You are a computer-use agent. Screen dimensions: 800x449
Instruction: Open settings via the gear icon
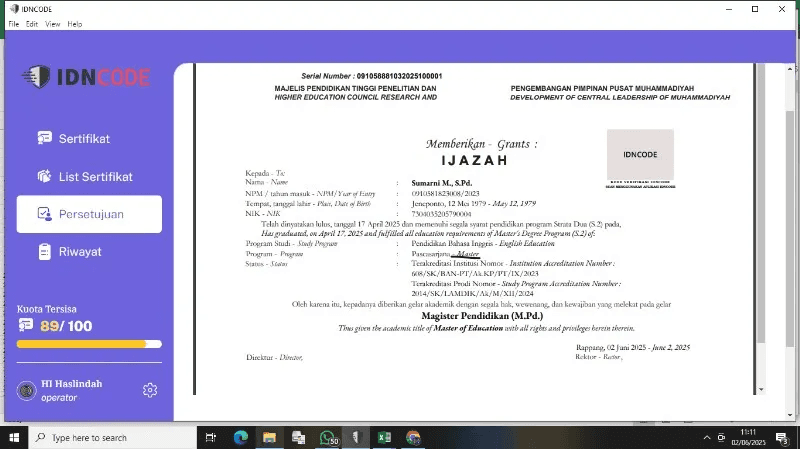[x=150, y=390]
